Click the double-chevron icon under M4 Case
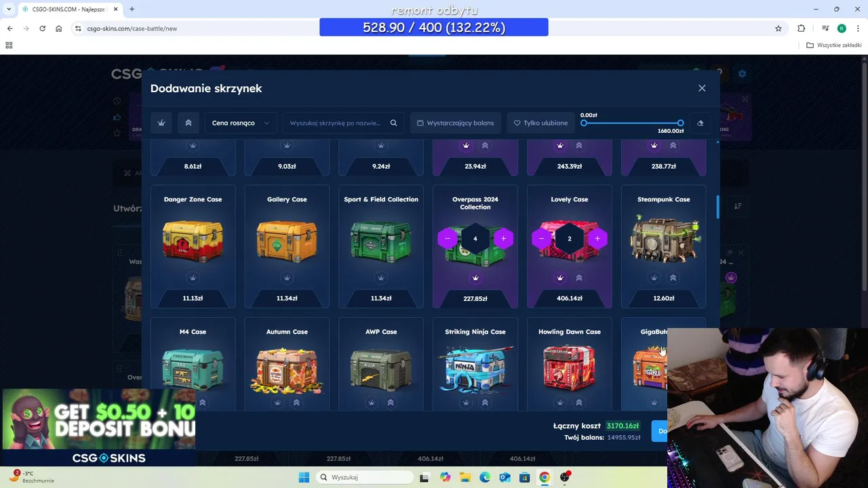 tap(202, 403)
